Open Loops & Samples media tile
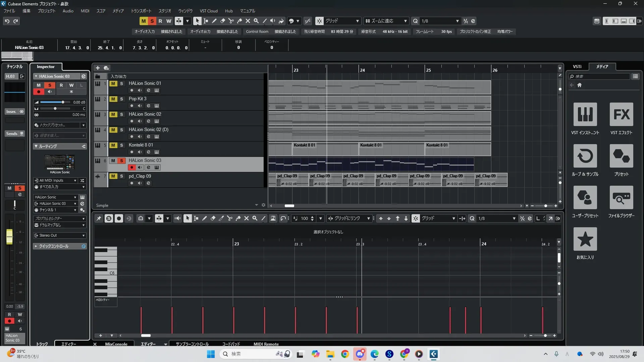Viewport: 644px width, 362px height. [585, 156]
